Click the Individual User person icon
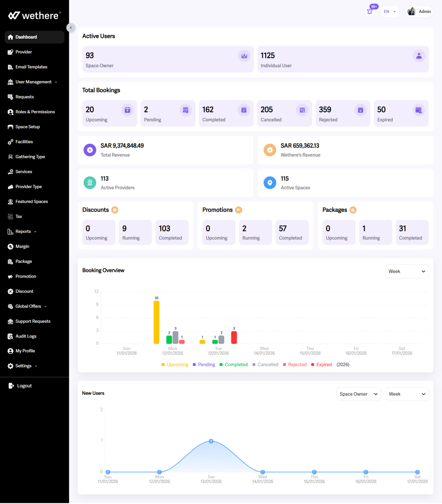This screenshot has height=504, width=442. click(419, 56)
